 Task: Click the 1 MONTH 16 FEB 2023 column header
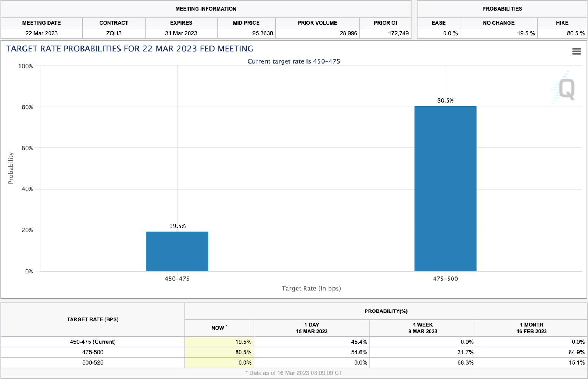532,328
